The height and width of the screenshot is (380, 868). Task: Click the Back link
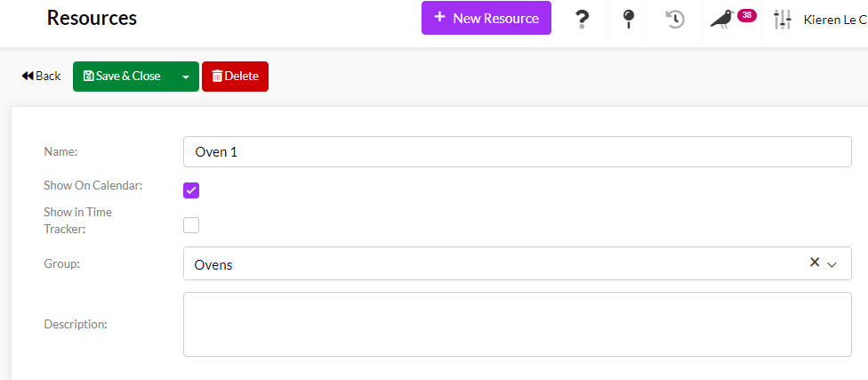41,76
